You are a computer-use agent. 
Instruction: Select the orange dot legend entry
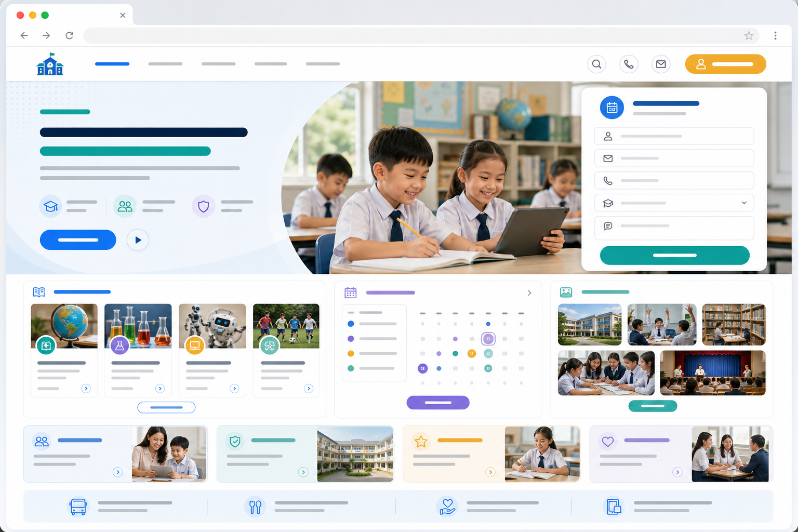click(351, 353)
